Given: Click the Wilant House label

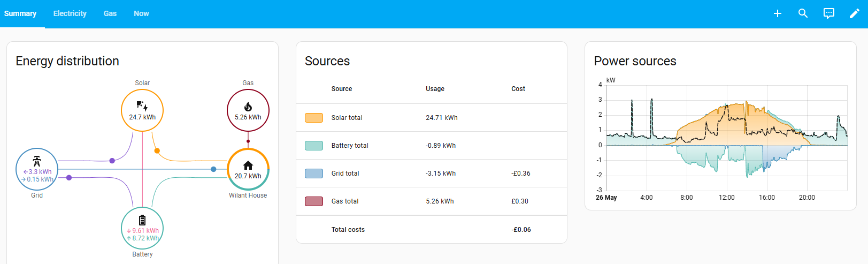Looking at the screenshot, I should pos(248,195).
